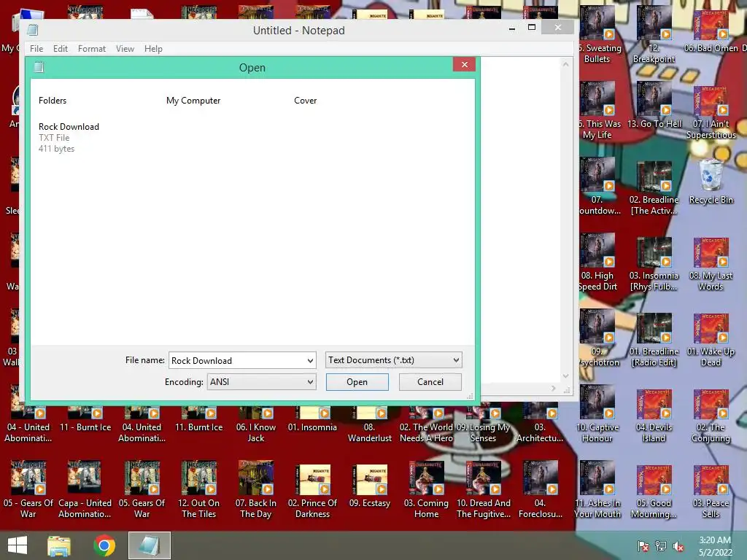This screenshot has width=747, height=560.
Task: Select the 08. Wanderlust desktop file
Action: pyautogui.click(x=370, y=425)
